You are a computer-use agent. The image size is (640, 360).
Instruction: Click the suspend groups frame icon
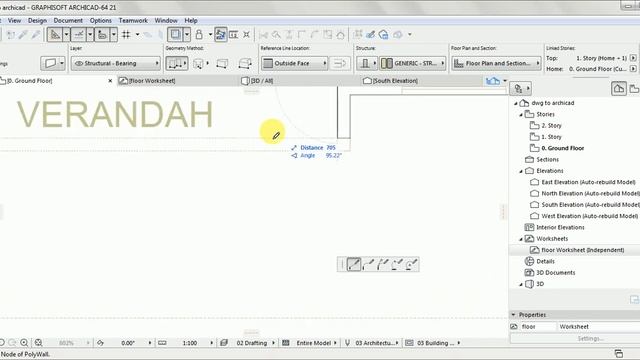[176, 35]
